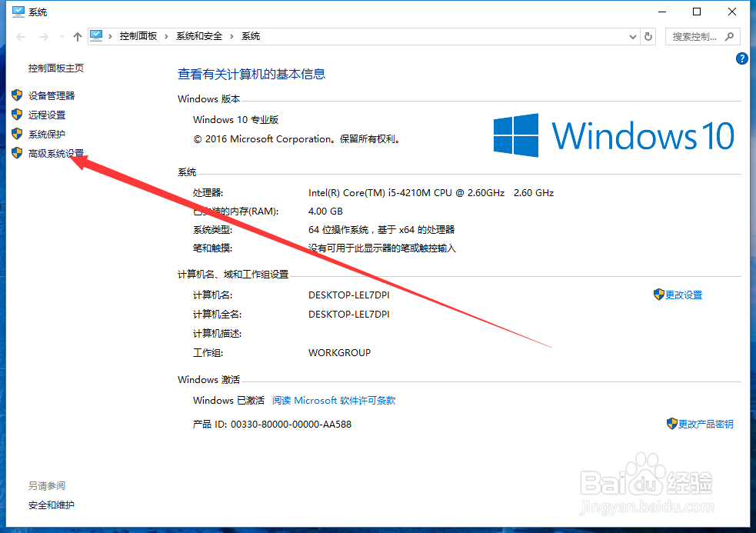Open 阅读 Microsoft 软件许可条款
The image size is (756, 533).
tap(335, 400)
